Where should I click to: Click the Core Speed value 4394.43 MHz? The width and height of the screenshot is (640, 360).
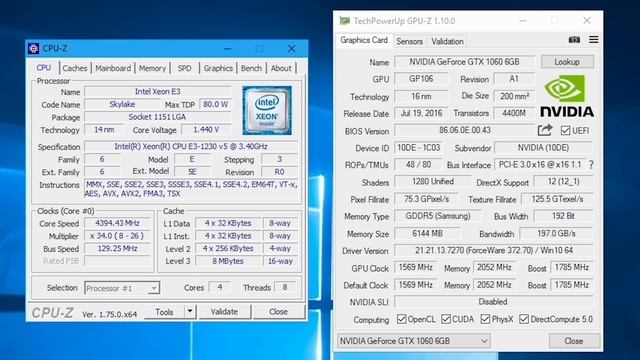(x=117, y=223)
